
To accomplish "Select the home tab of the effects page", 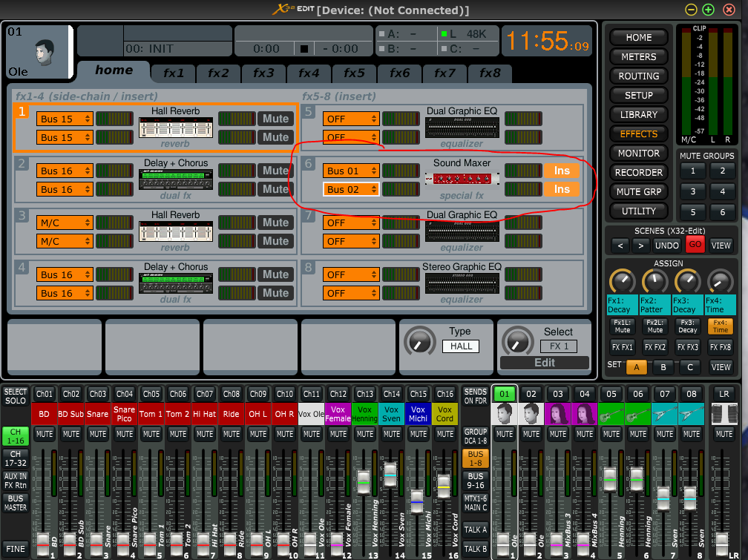I will pyautogui.click(x=114, y=71).
